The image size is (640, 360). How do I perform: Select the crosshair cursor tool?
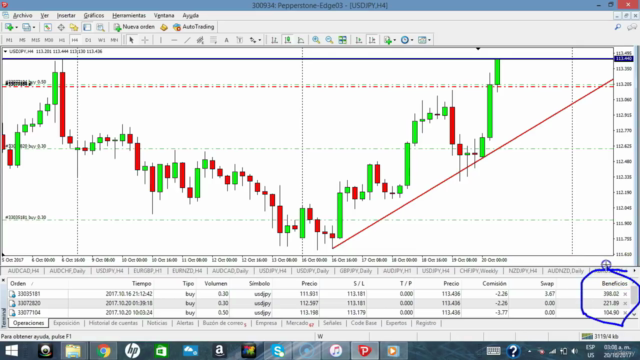pyautogui.click(x=145, y=40)
